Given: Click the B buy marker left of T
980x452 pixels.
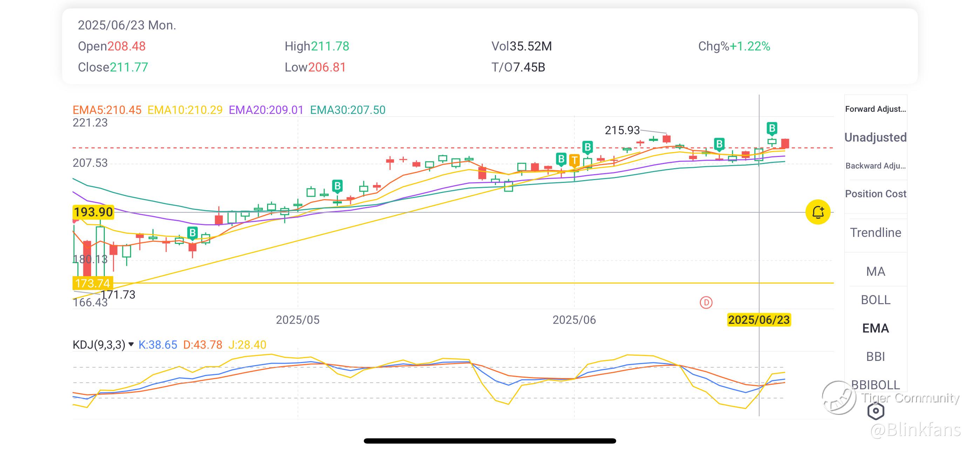Looking at the screenshot, I should point(561,159).
